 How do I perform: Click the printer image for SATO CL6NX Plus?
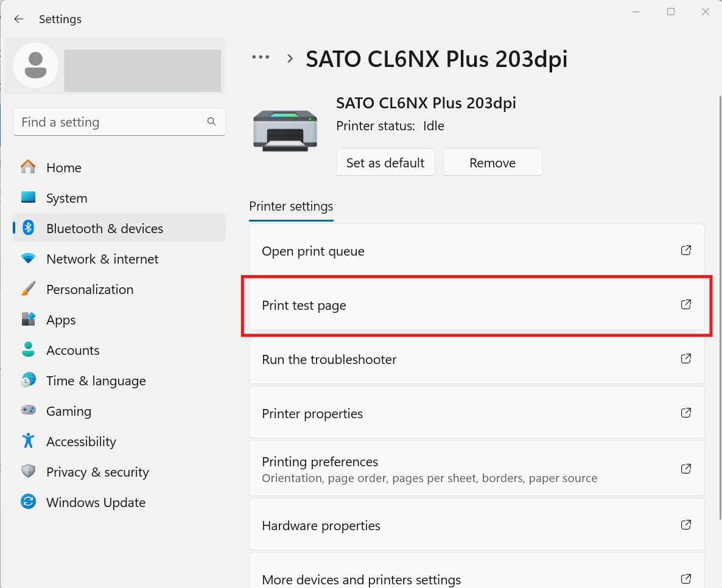[284, 130]
